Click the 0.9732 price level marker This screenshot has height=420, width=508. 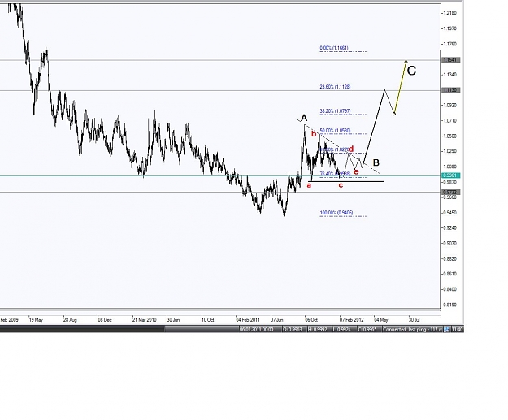tap(450, 192)
